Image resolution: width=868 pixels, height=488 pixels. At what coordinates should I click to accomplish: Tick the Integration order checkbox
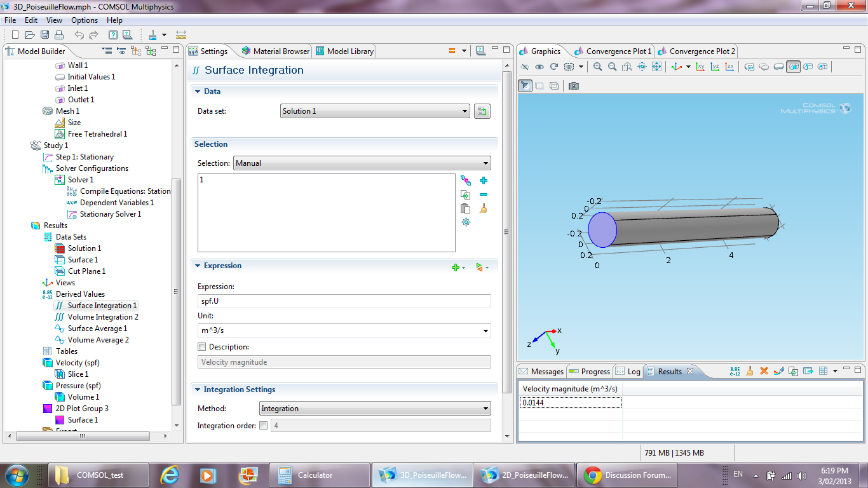tap(264, 426)
